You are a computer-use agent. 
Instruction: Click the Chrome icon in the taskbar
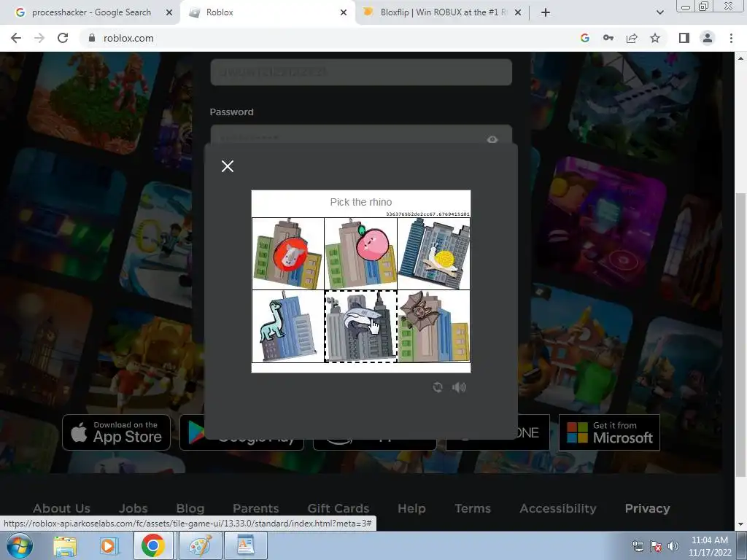pos(153,545)
